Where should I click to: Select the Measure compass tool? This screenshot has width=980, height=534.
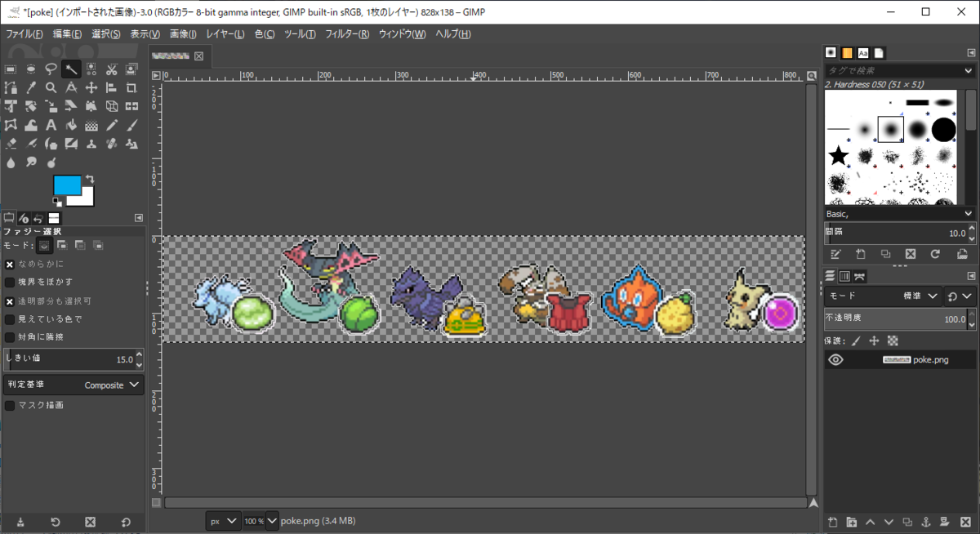click(71, 88)
